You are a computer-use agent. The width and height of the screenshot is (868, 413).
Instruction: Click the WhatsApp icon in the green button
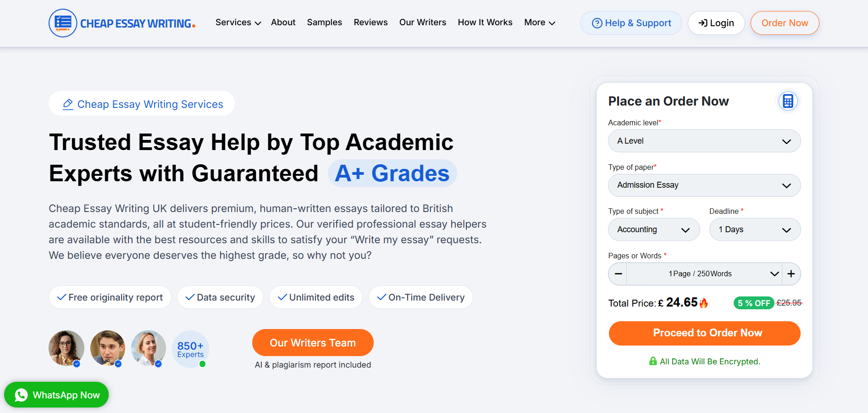[x=20, y=395]
